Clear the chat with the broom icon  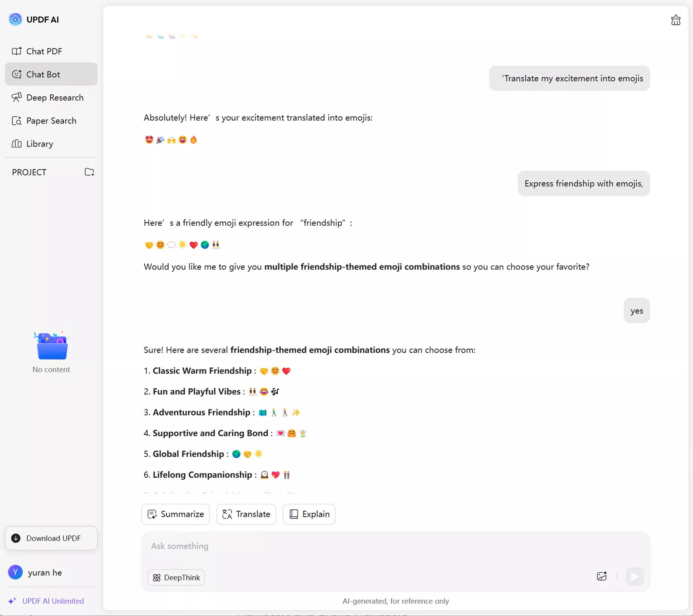[x=675, y=20]
